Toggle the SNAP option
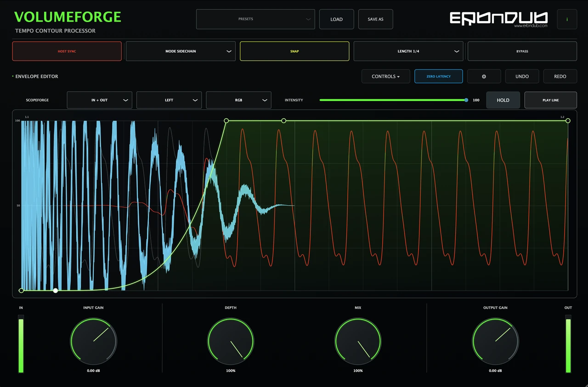This screenshot has height=387, width=588. [294, 51]
